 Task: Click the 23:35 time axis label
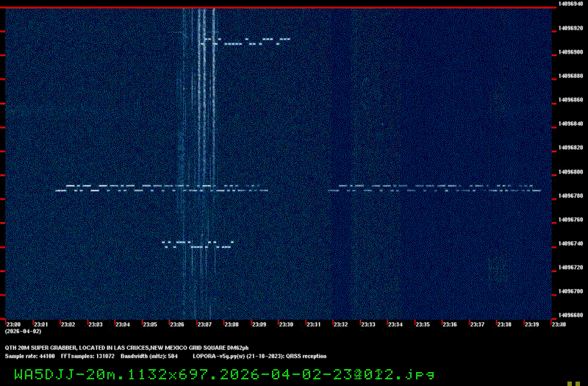pos(423,324)
